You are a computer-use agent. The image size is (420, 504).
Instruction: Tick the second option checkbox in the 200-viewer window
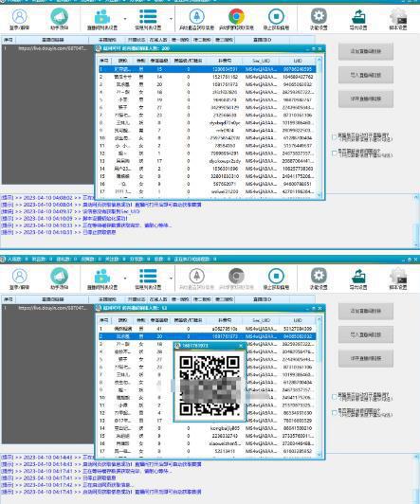[334, 153]
